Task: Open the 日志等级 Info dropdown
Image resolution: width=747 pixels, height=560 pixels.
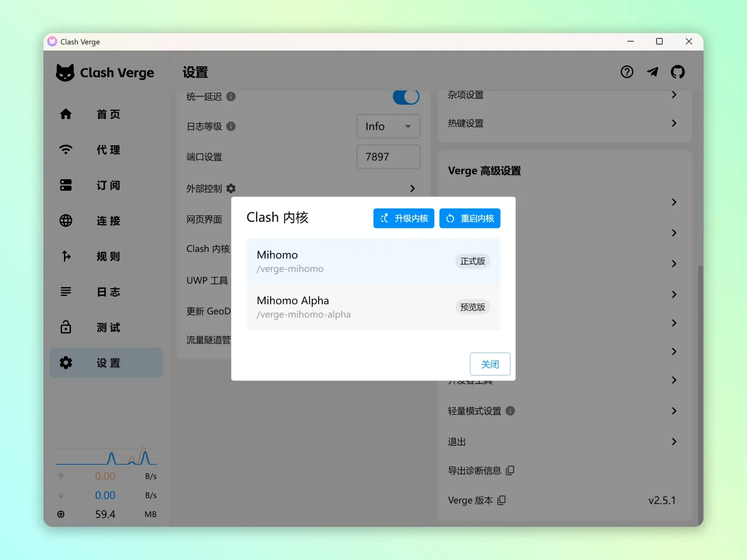Action: [388, 126]
